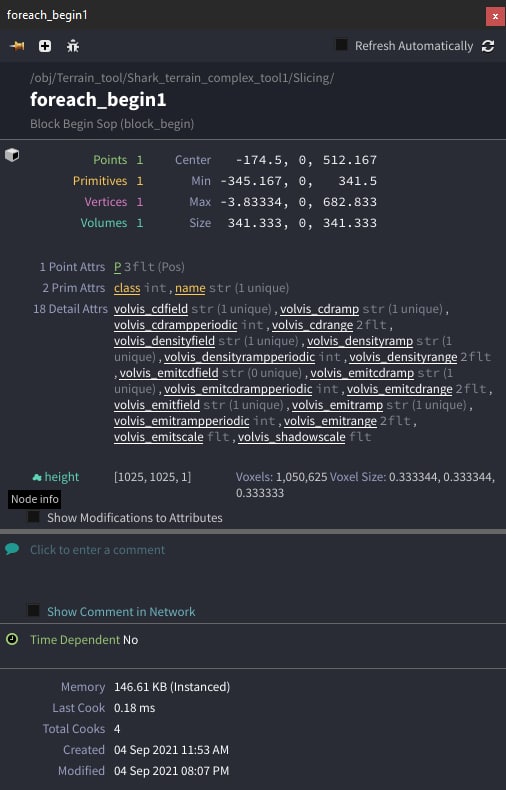Enable Show Comment in Network checkbox
Viewport: 506px width, 790px height.
(x=34, y=611)
